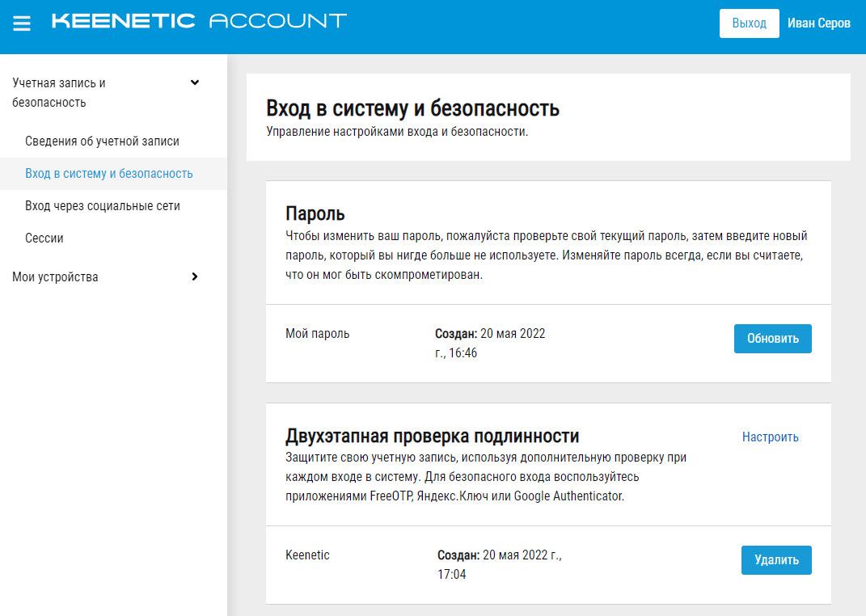Log out with the Выход button
Viewport: 866px width, 616px height.
point(749,23)
